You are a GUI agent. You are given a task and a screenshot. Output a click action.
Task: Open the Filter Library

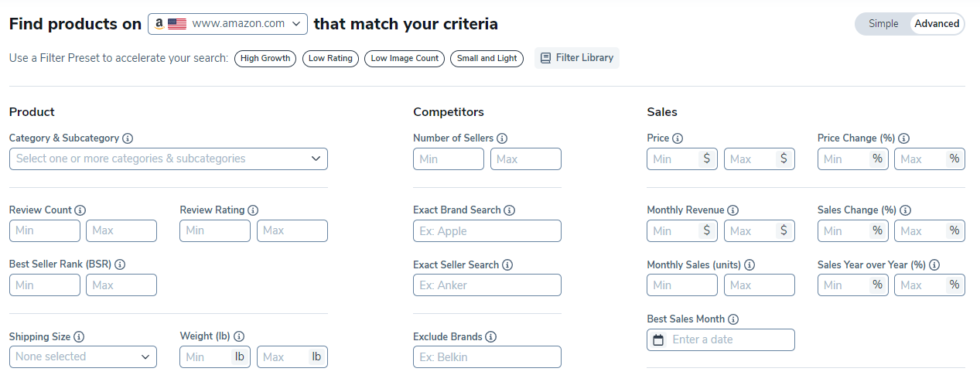(x=577, y=58)
